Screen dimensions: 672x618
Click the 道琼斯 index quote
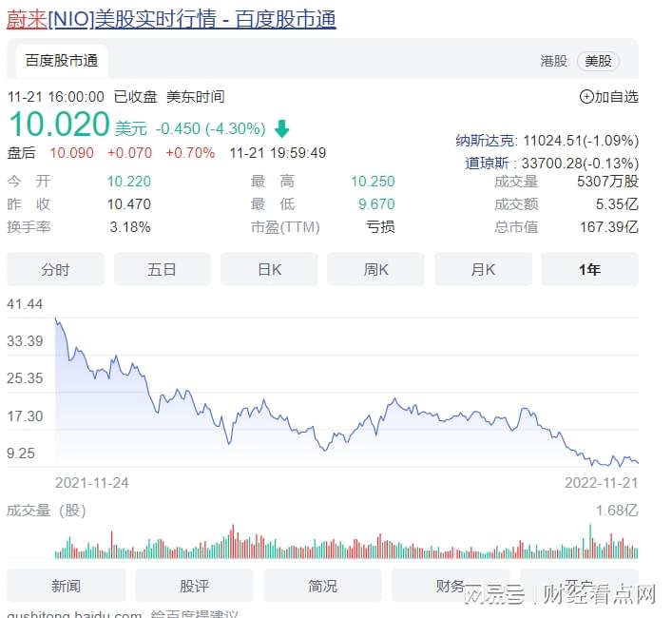pos(551,164)
